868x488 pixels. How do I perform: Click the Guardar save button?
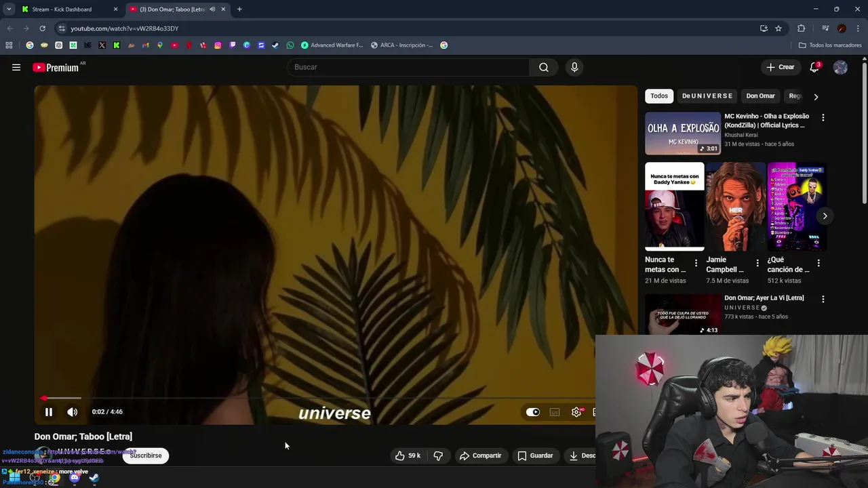pos(535,456)
